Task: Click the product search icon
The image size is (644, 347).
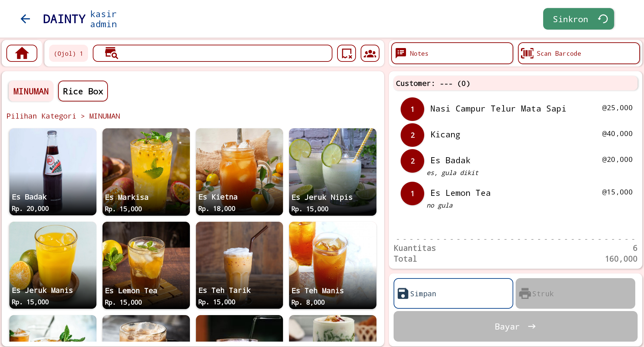Action: (x=111, y=53)
